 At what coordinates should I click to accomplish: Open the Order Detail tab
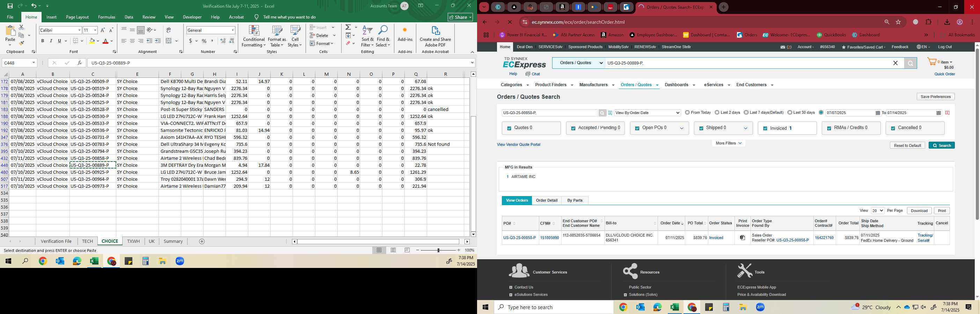click(547, 200)
